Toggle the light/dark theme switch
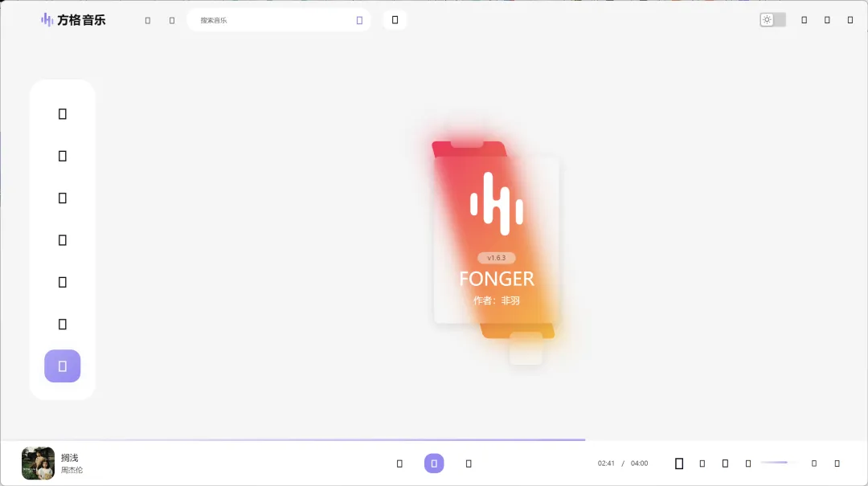 [773, 20]
